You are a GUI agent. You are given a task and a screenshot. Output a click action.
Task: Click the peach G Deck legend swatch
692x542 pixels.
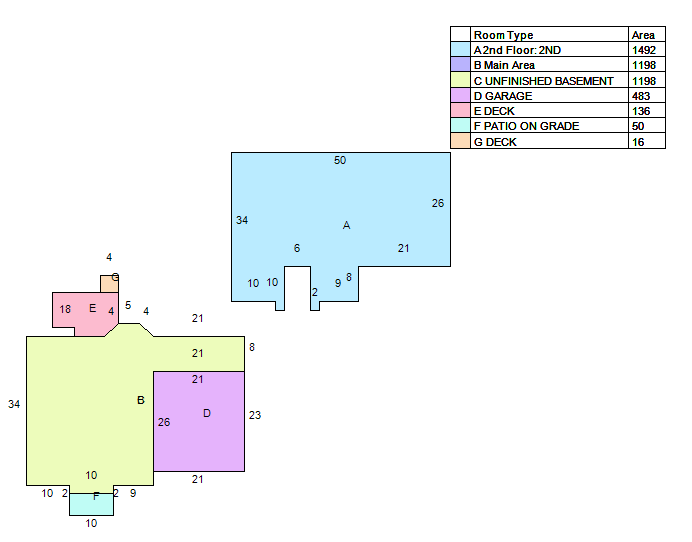460,141
